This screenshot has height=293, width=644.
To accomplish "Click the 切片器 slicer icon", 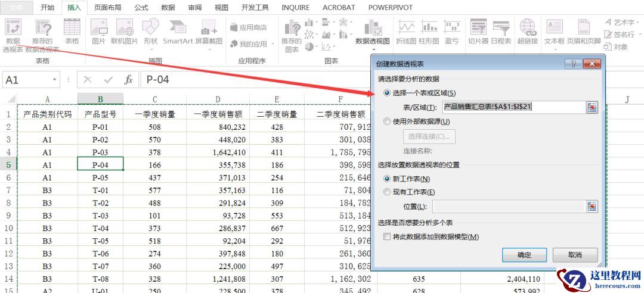I will 478,27.
